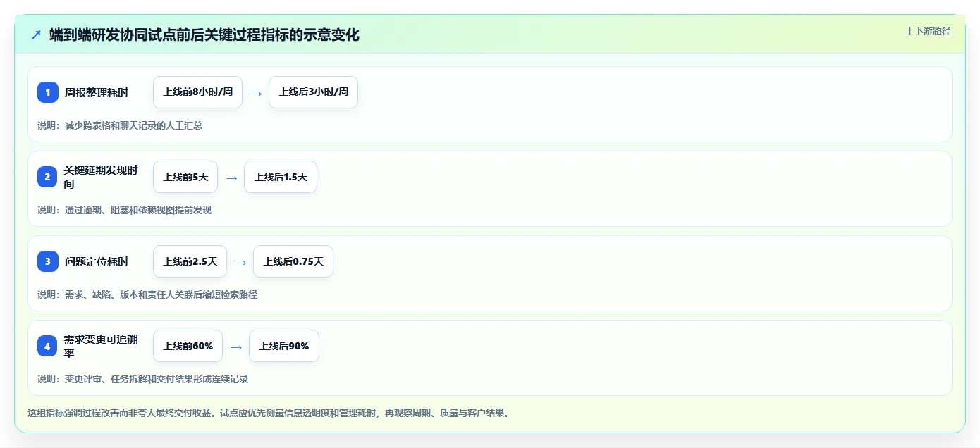Image resolution: width=980 pixels, height=448 pixels.
Task: Click the 上线前5天 chip
Action: [x=185, y=177]
